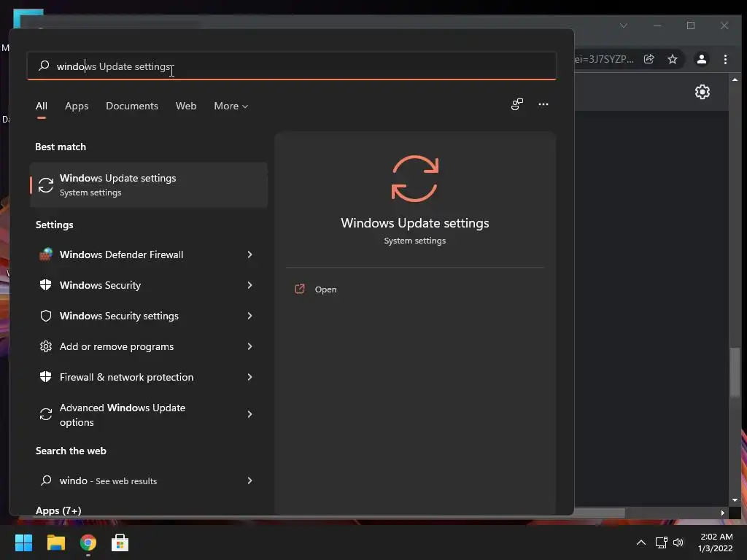This screenshot has width=747, height=560.
Task: Click the Windows Defender Firewall globe icon
Action: point(46,254)
